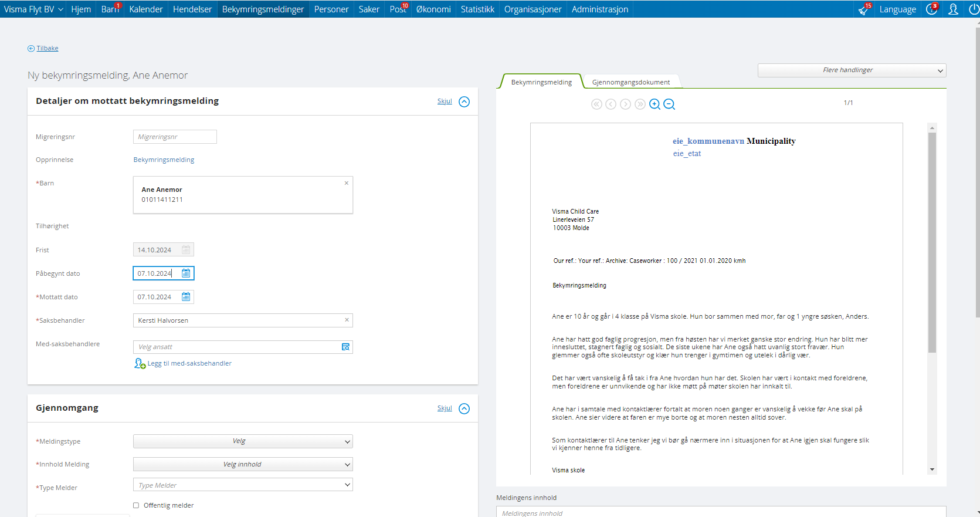Click Skjul link in Gjennomgang section
This screenshot has height=517, width=980.
tap(445, 408)
